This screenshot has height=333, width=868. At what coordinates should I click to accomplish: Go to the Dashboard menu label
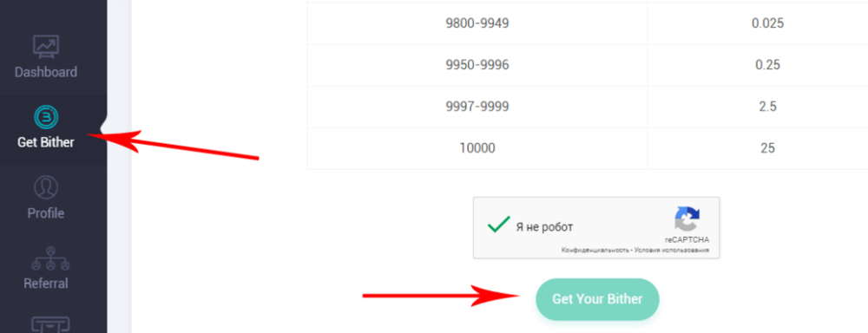(x=46, y=72)
